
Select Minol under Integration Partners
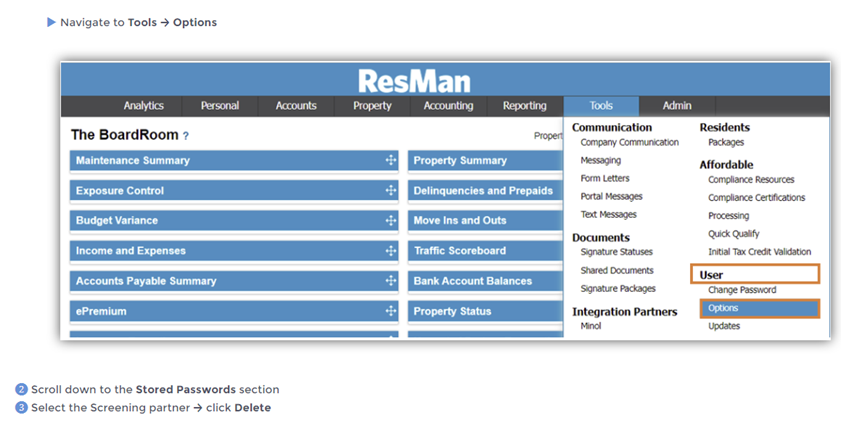pyautogui.click(x=591, y=326)
